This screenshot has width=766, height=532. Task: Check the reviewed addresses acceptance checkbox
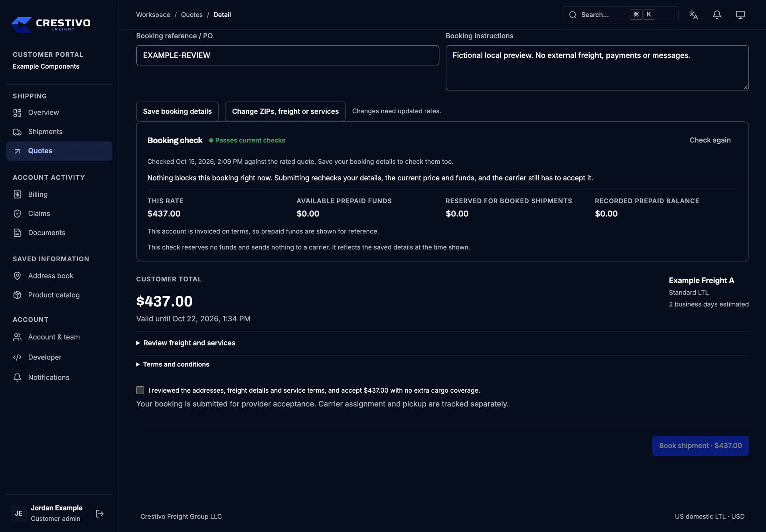[140, 390]
